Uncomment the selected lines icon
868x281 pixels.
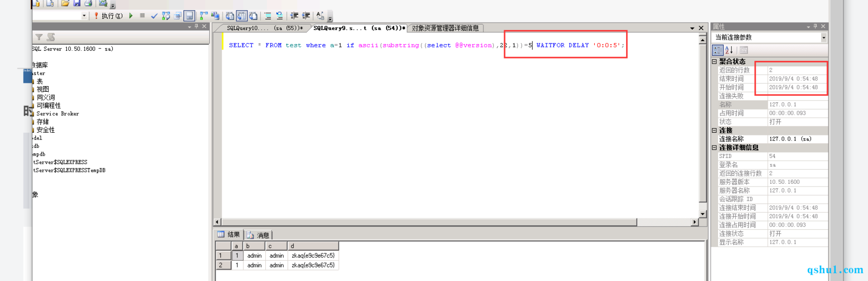(279, 16)
